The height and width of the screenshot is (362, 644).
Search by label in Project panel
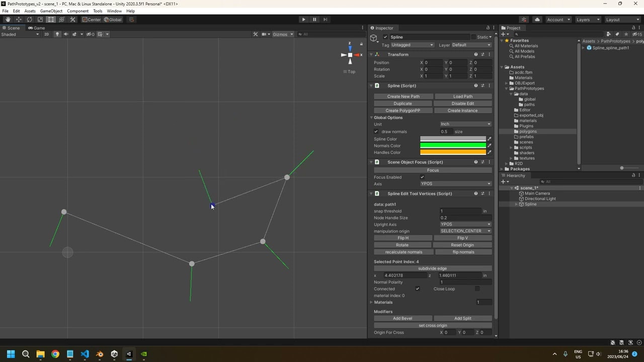click(x=617, y=34)
